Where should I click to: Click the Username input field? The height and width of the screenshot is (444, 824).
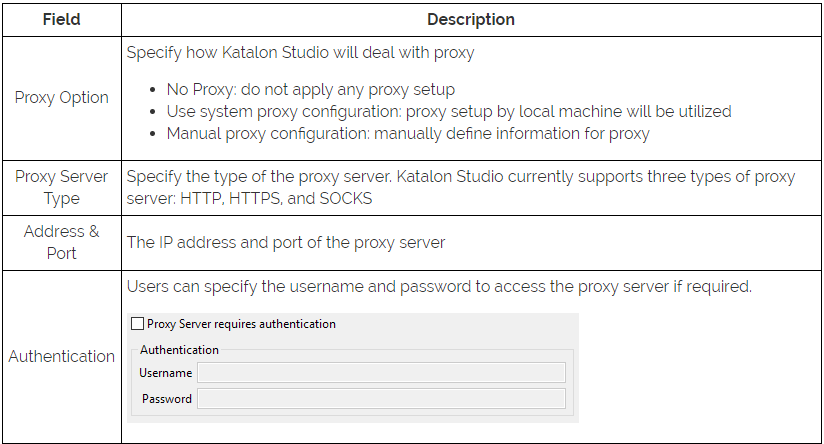point(381,373)
